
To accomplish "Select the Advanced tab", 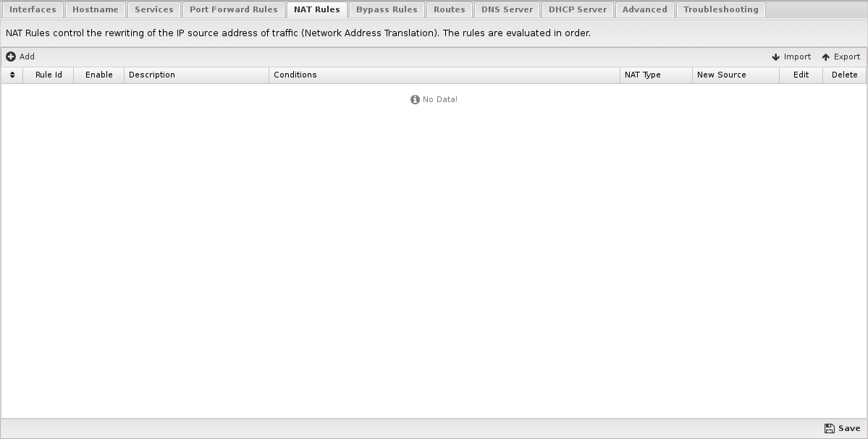I will [644, 9].
